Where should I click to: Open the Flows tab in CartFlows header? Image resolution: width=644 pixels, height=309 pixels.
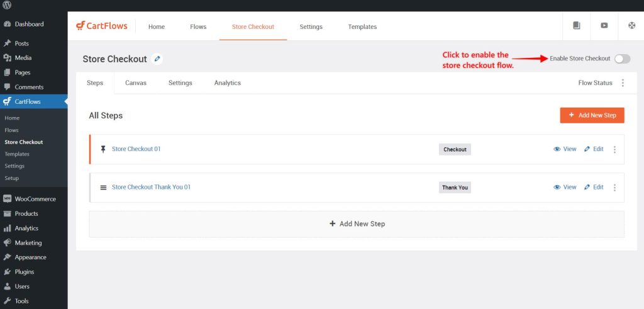pyautogui.click(x=198, y=26)
